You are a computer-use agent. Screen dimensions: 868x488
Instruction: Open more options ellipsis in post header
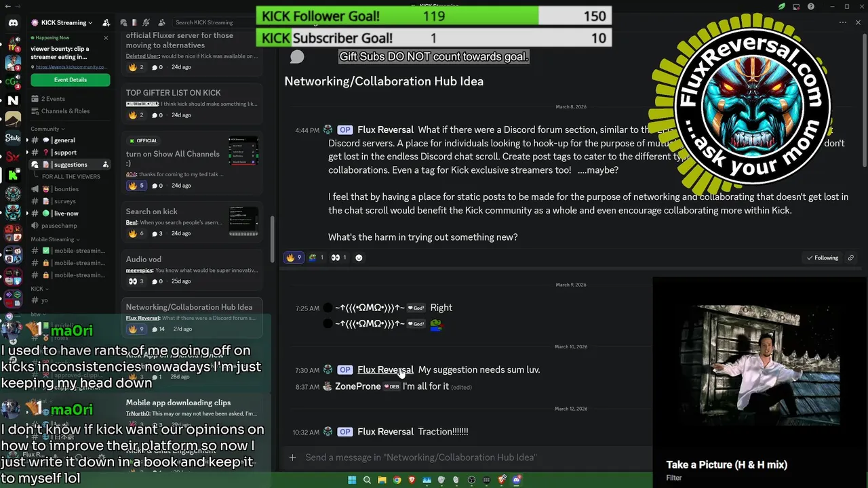pos(843,22)
